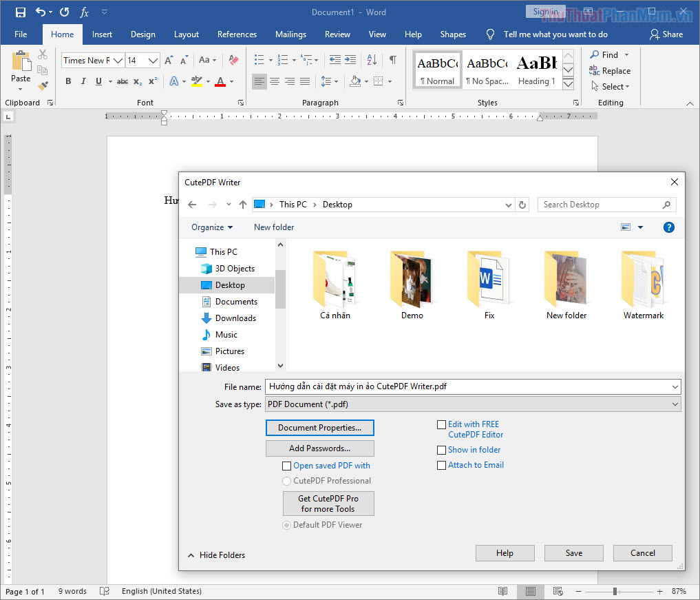Viewport: 700px width, 600px height.
Task: Open the Review tab
Action: [x=337, y=34]
